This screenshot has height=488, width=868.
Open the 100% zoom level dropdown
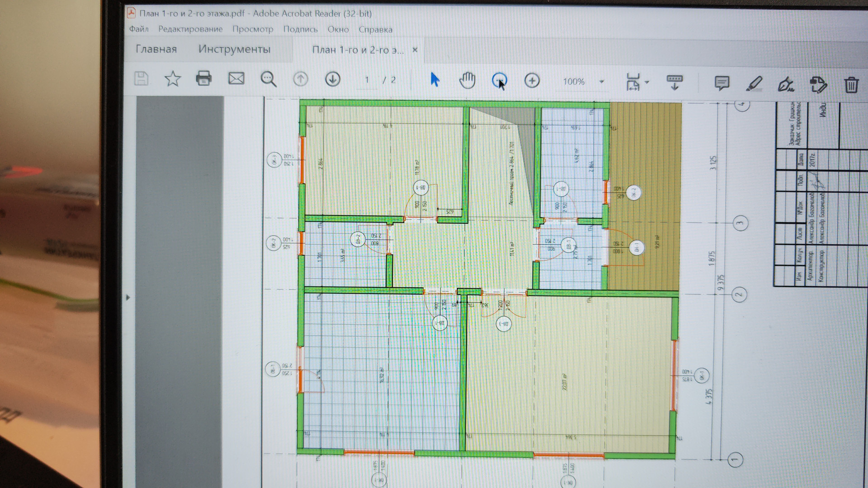[x=601, y=82]
